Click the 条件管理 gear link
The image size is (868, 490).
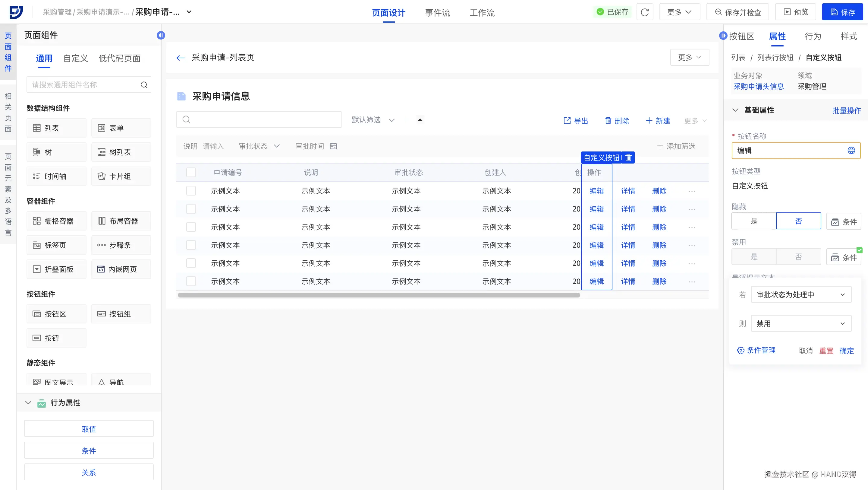(756, 350)
